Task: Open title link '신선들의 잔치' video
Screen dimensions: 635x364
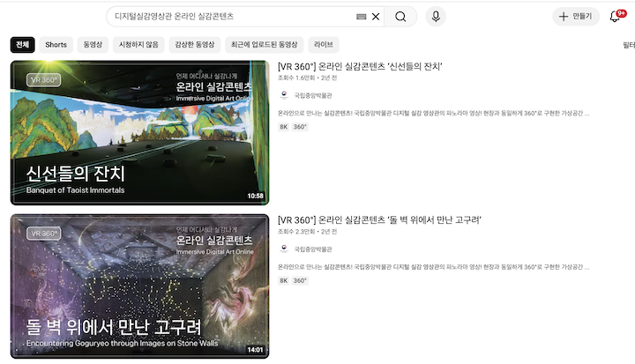Action: [360, 66]
